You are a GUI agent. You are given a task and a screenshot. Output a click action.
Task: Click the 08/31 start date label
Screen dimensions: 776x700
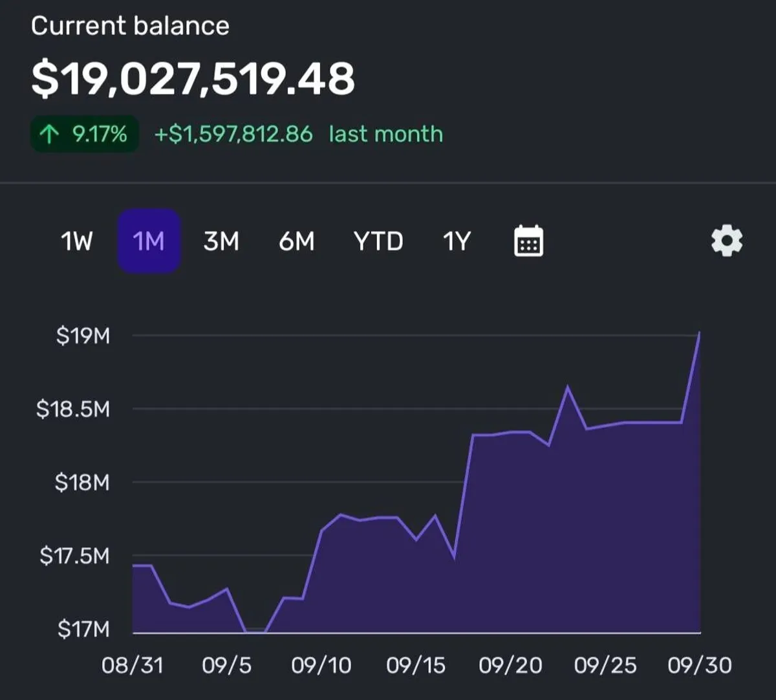tap(133, 665)
